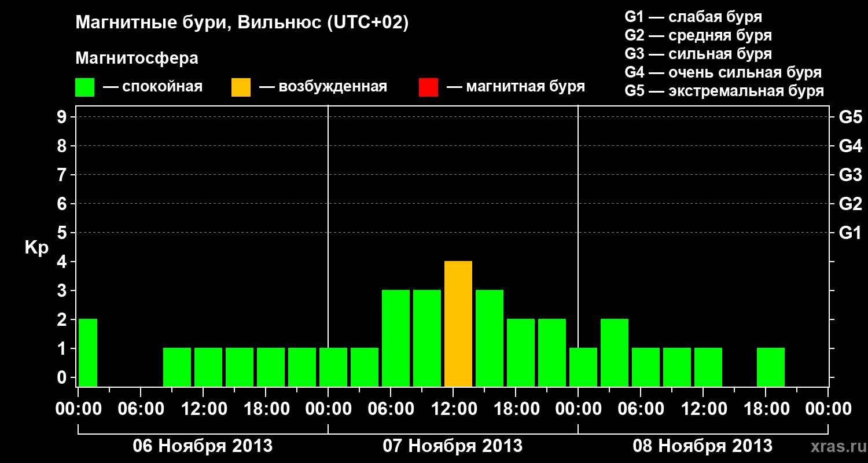868x463 pixels.
Task: Click the '06 Ноября 2013' date label
Action: click(203, 446)
